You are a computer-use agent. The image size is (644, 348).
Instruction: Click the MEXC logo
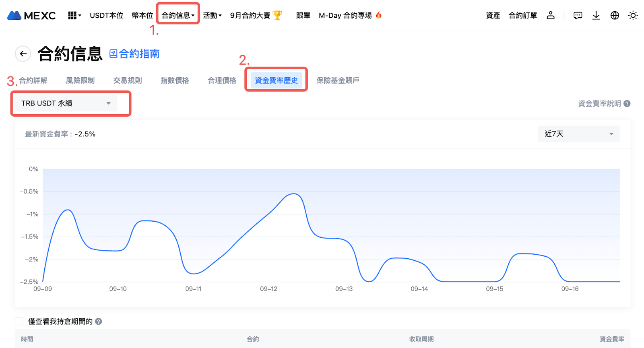coord(31,16)
